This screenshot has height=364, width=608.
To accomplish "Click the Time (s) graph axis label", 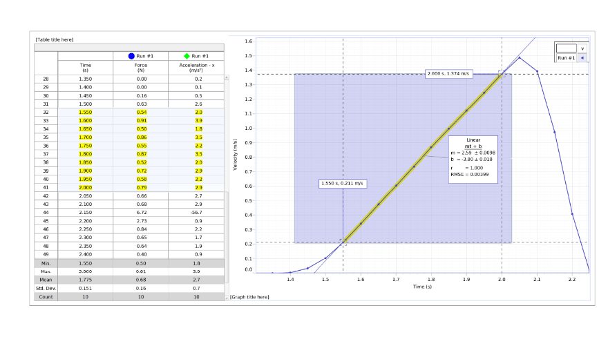I will pyautogui.click(x=422, y=287).
